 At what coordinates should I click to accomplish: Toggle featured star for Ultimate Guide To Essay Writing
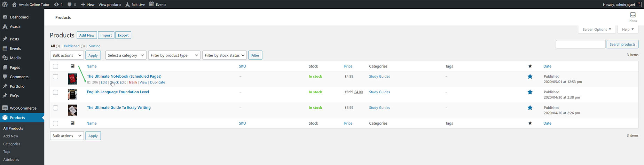click(530, 108)
